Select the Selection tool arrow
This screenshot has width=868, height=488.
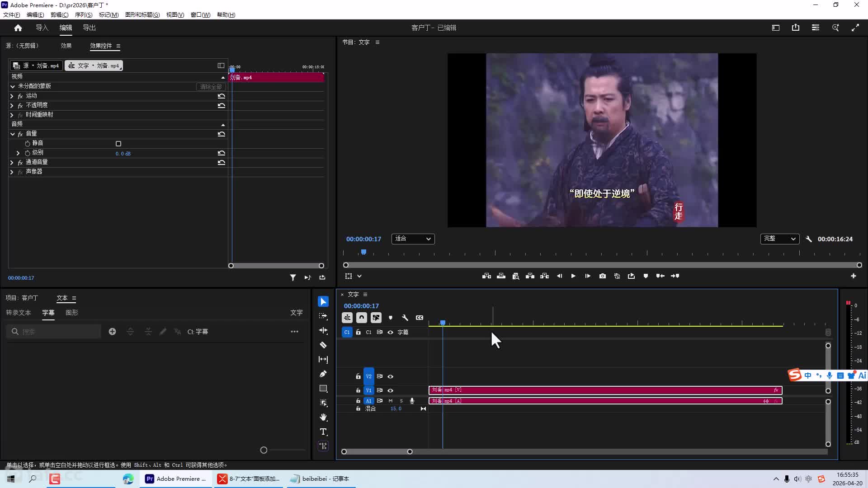coord(323,301)
